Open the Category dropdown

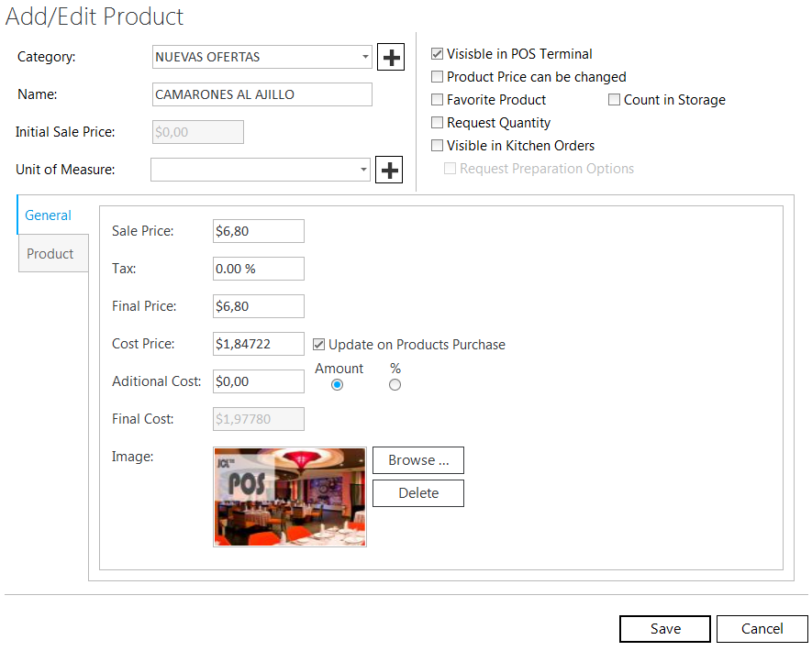tap(364, 57)
